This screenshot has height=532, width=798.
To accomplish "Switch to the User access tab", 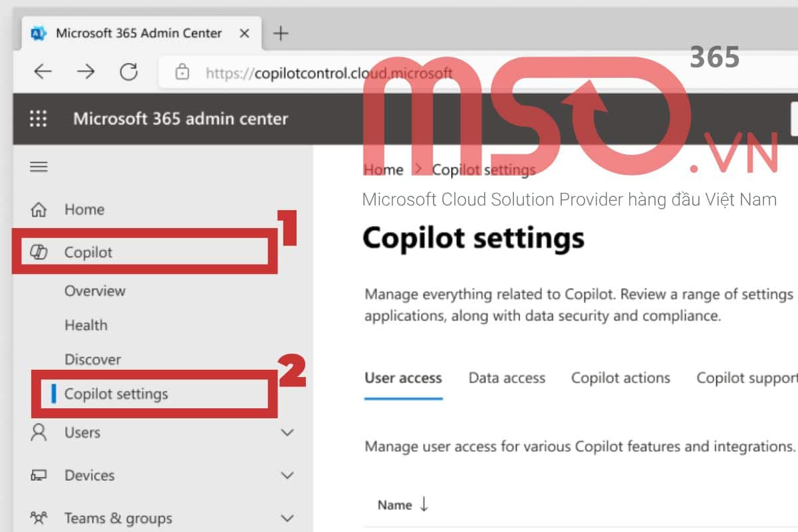I will [x=403, y=378].
